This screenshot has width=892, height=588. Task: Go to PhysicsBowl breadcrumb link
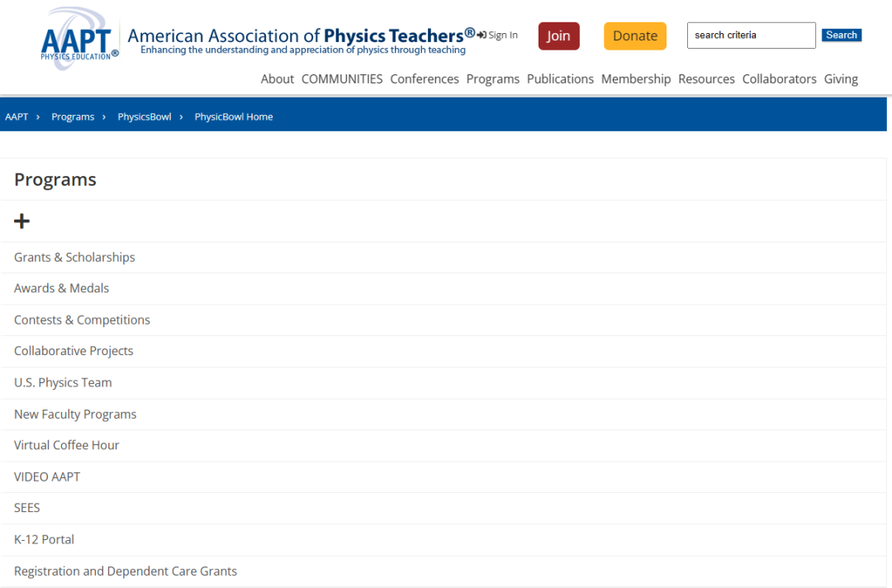point(145,116)
